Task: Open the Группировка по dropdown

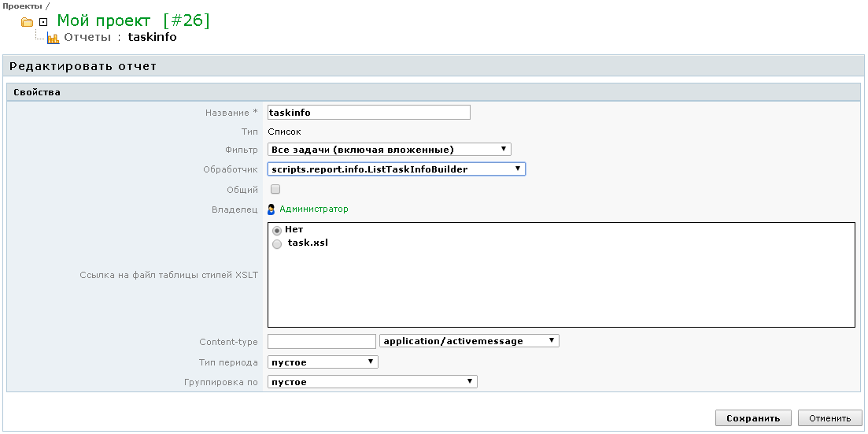Action: 372,382
